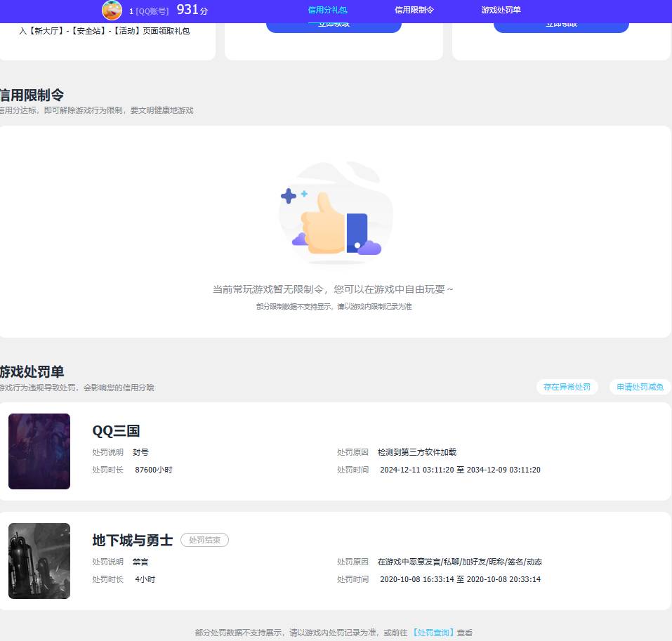This screenshot has width=672, height=641.
Task: Open the 游戏处罚单 tab
Action: pyautogui.click(x=499, y=11)
